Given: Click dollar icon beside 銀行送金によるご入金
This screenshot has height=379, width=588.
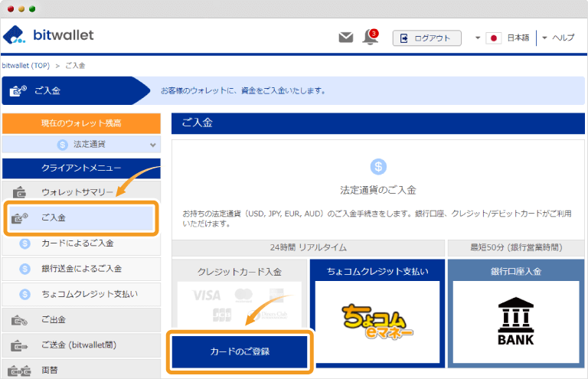Looking at the screenshot, I should [24, 269].
